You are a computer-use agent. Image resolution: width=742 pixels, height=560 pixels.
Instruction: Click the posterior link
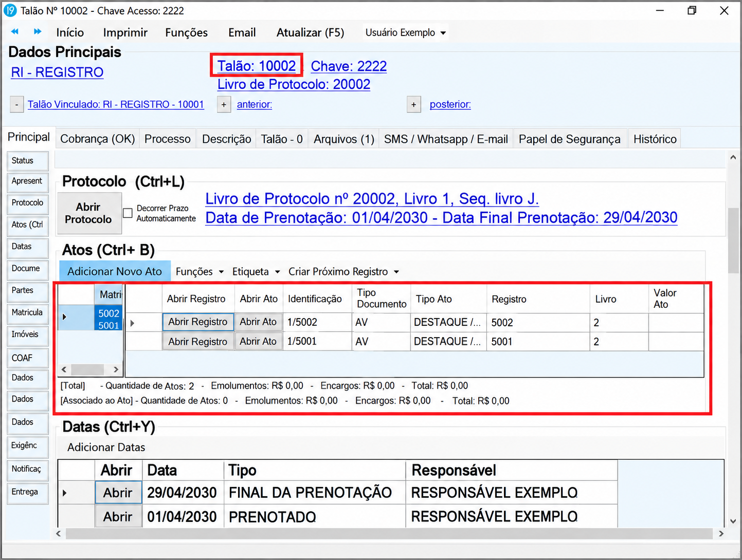(x=450, y=104)
